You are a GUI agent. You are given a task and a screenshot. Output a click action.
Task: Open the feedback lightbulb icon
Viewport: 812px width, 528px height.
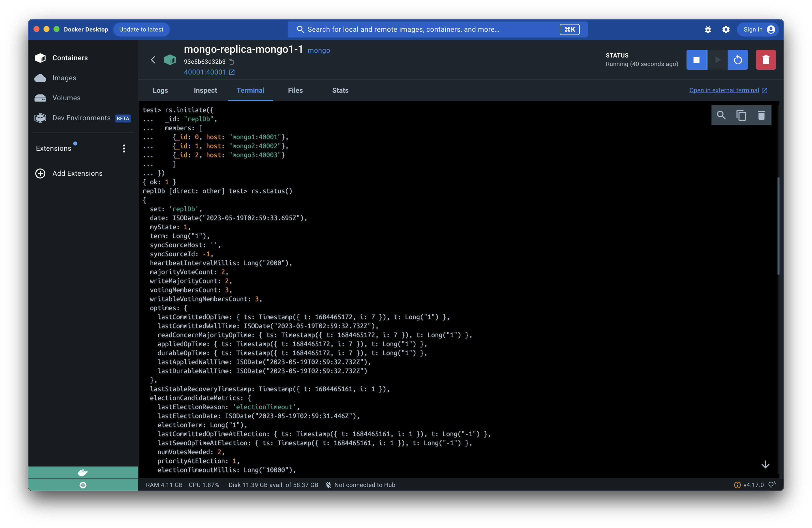[772, 485]
